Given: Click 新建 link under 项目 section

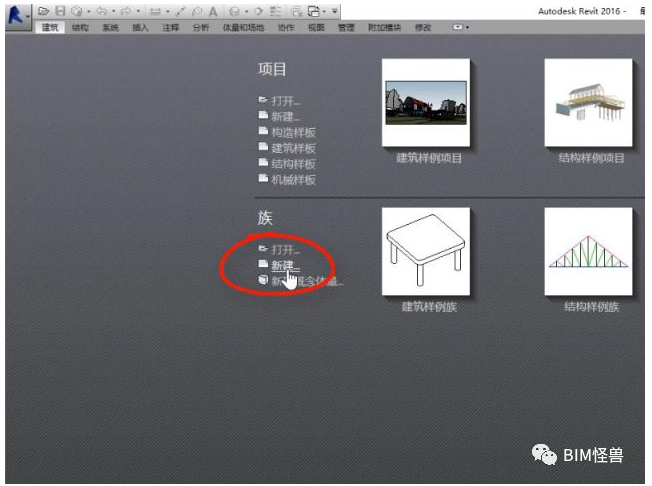Looking at the screenshot, I should (284, 117).
